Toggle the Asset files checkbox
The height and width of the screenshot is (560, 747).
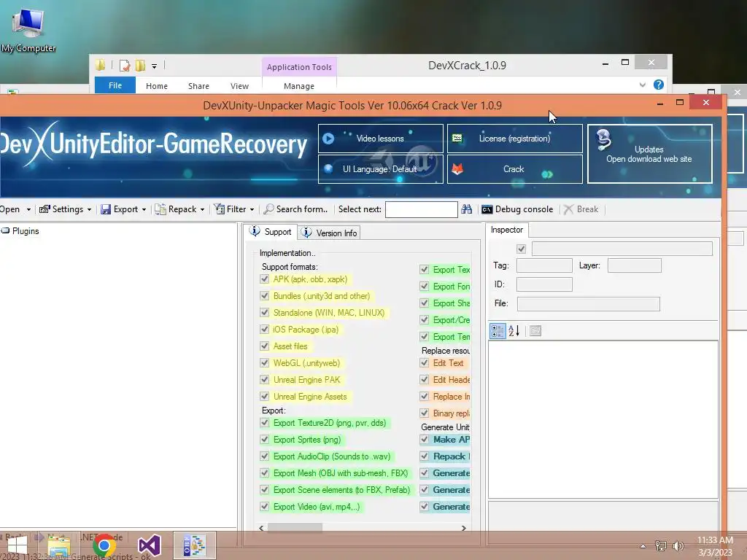(x=264, y=346)
